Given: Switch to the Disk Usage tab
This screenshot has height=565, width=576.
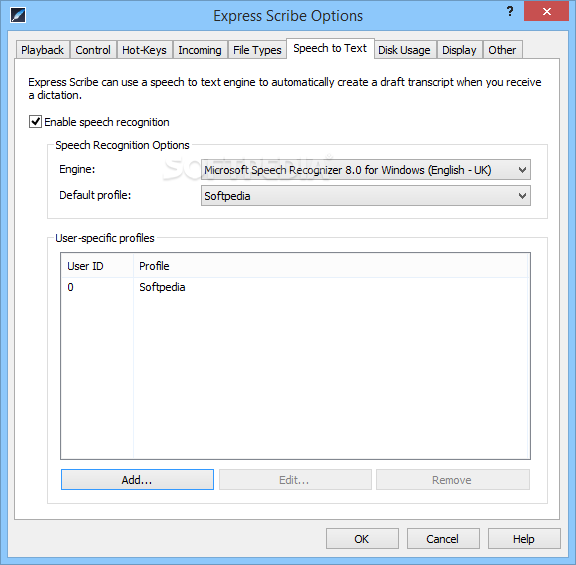Looking at the screenshot, I should point(404,50).
